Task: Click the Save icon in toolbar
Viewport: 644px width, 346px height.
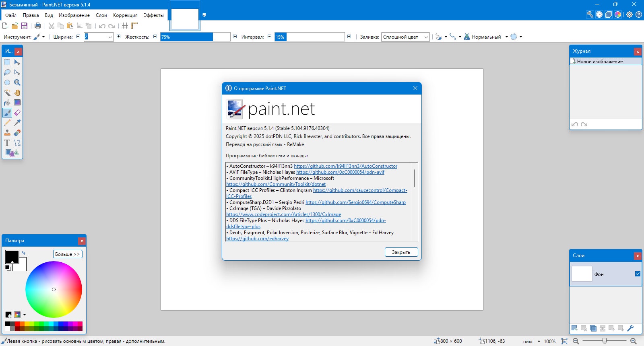Action: 24,26
